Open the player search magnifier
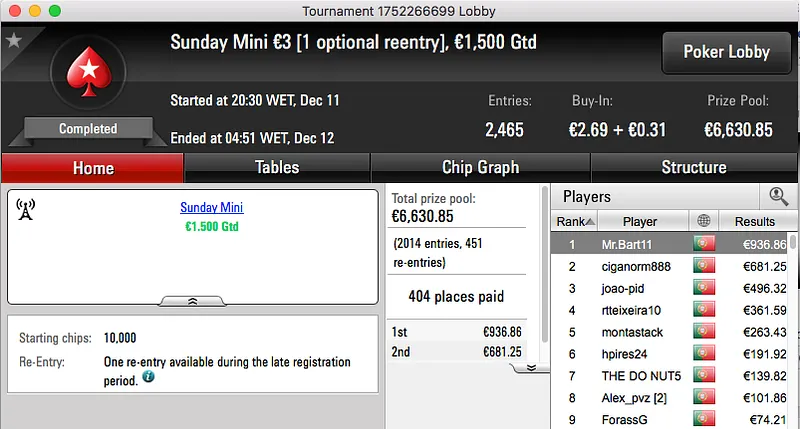This screenshot has height=429, width=800. pyautogui.click(x=778, y=197)
